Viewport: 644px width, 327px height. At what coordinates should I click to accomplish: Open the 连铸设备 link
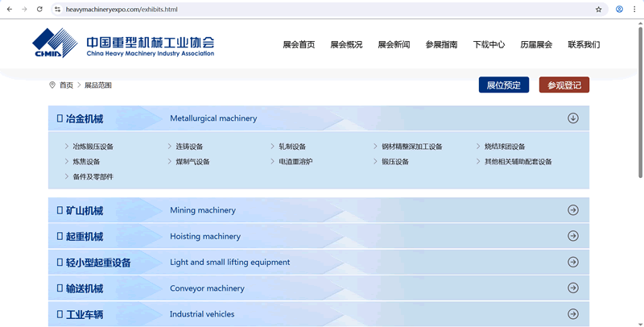tap(189, 147)
